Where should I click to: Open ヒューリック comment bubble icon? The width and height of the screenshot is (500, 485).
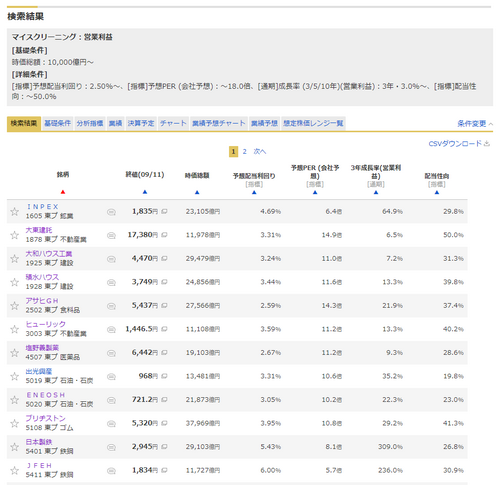pos(111,330)
